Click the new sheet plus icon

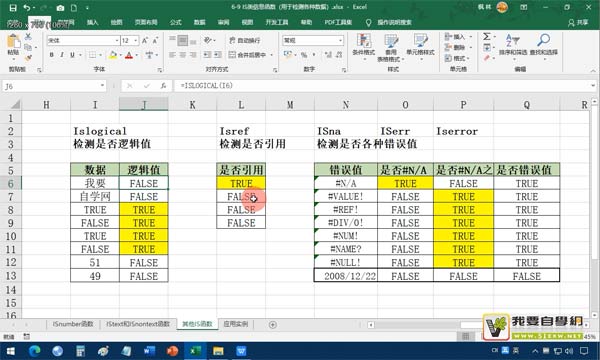tap(272, 325)
